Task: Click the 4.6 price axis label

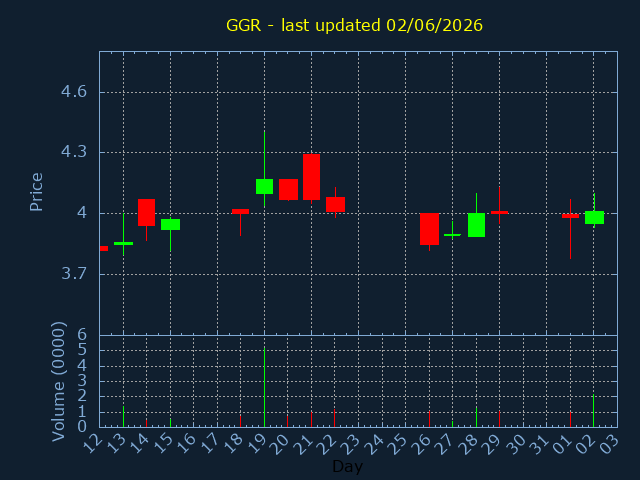Action: (x=74, y=91)
